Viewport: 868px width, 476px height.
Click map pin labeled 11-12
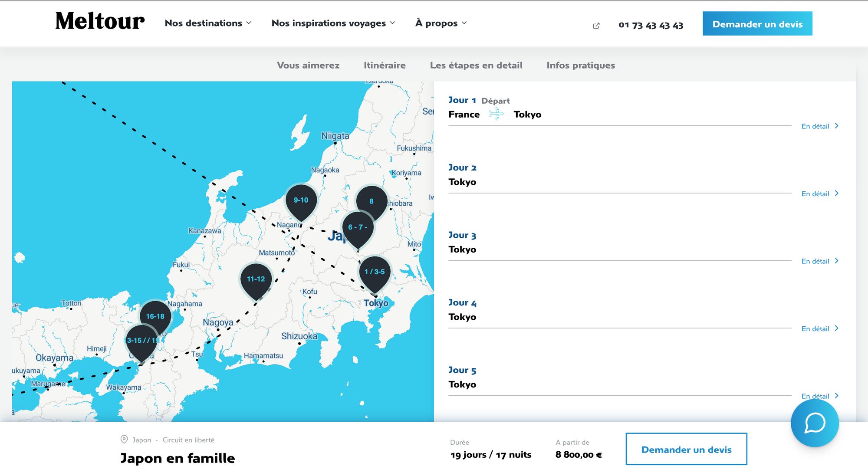256,279
